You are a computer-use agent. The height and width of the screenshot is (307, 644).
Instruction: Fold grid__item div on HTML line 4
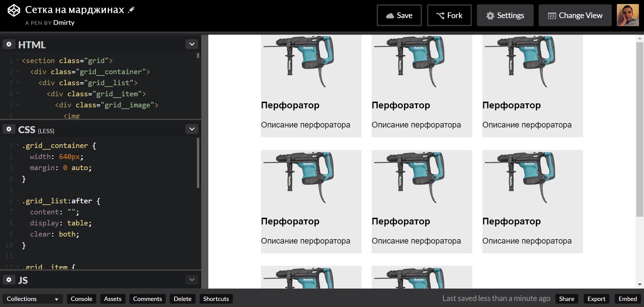tap(18, 94)
